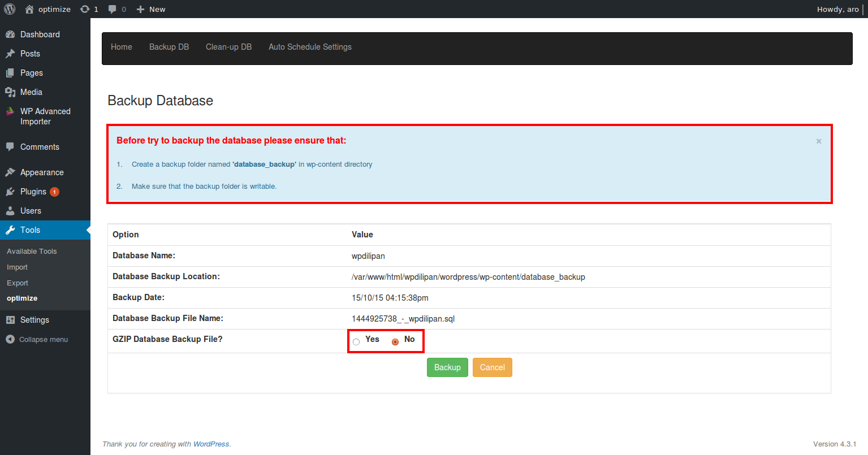This screenshot has height=455, width=868.
Task: Click the Plugins plug icon
Action: (x=10, y=192)
